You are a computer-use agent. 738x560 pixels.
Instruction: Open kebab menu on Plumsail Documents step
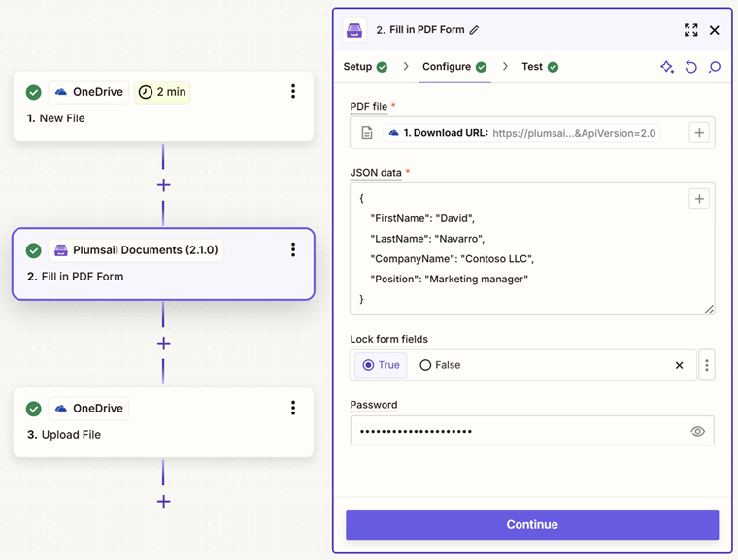pos(293,249)
